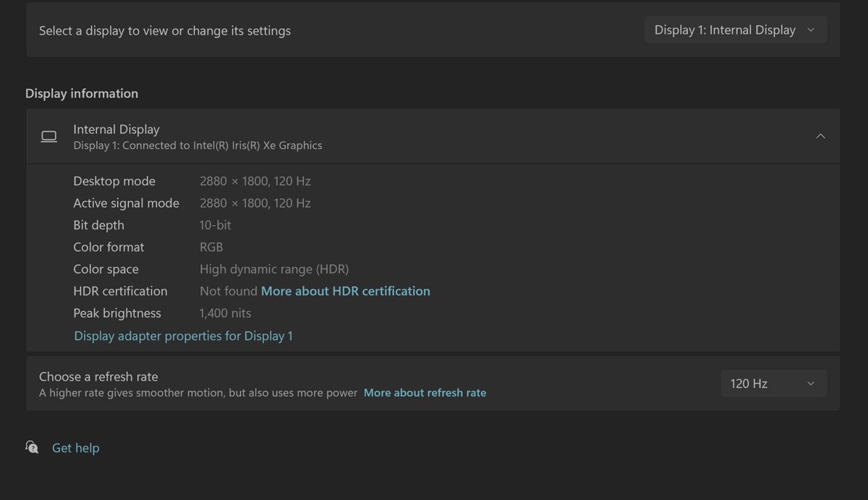Click the High dynamic range (HDR) value

[274, 269]
